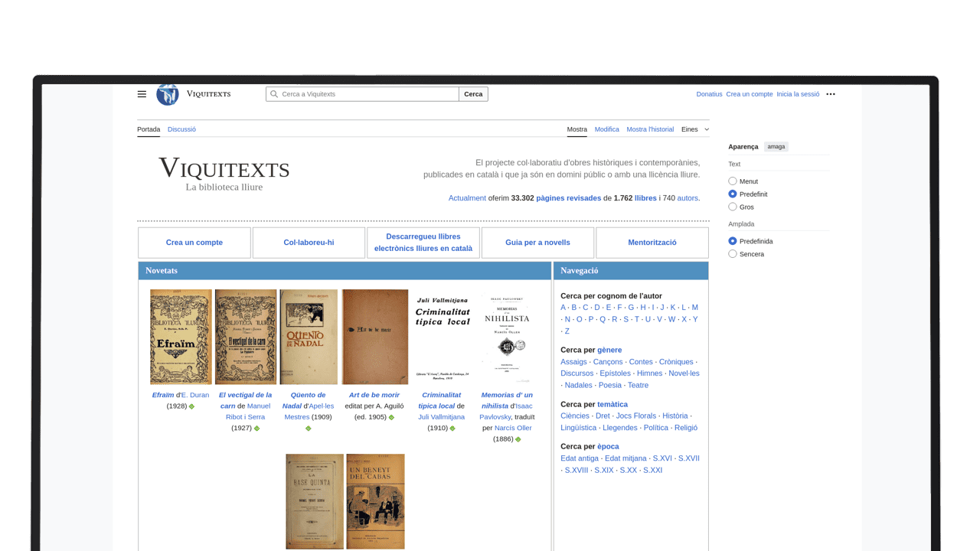980x551 pixels.
Task: Open Guia per a novells
Action: 537,243
